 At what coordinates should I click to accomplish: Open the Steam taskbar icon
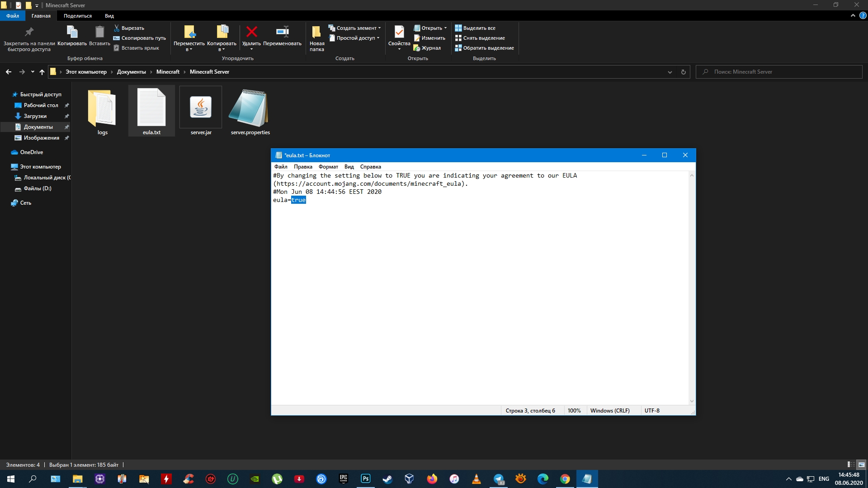tap(387, 479)
